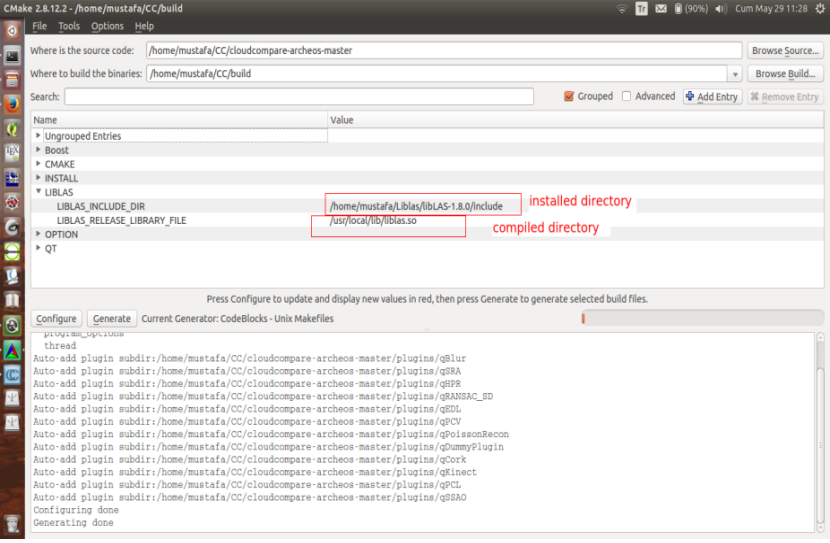Screen dimensions: 830x543
Task: Uncheck the Grouped checkbox
Action: (569, 97)
